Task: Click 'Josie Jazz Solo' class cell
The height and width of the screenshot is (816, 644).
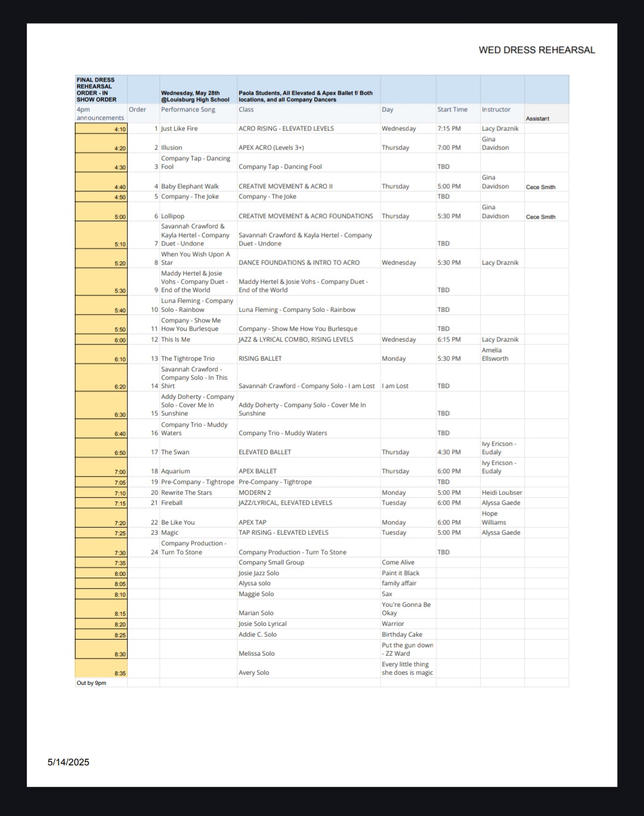Action: click(x=308, y=573)
